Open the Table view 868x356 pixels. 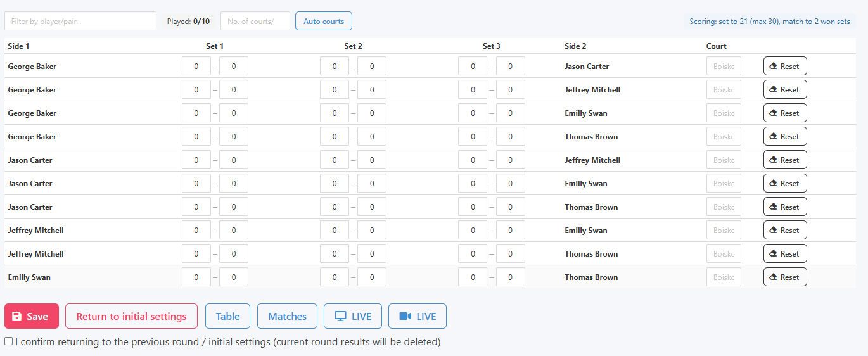227,316
